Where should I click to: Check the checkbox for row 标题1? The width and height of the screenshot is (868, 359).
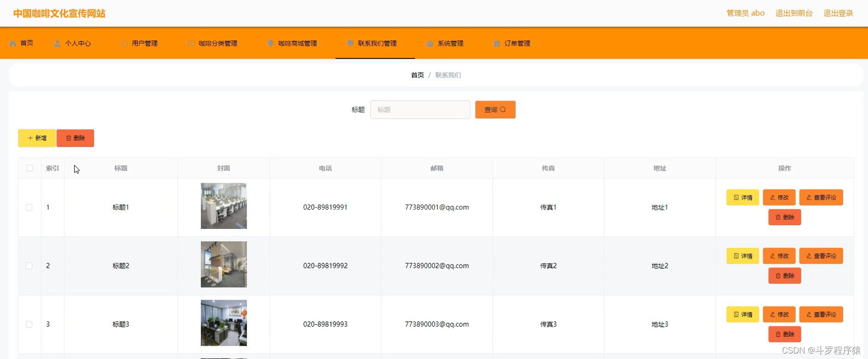click(29, 207)
